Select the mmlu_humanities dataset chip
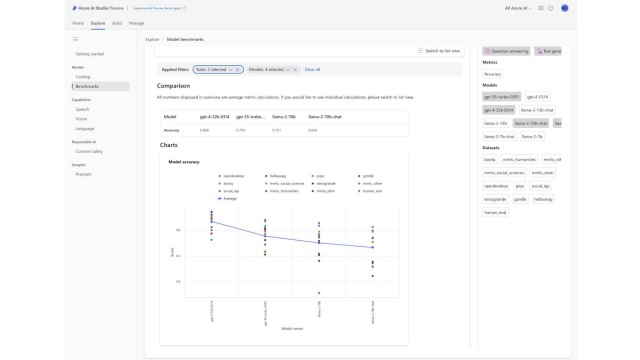Image resolution: width=640 pixels, height=360 pixels. click(519, 160)
